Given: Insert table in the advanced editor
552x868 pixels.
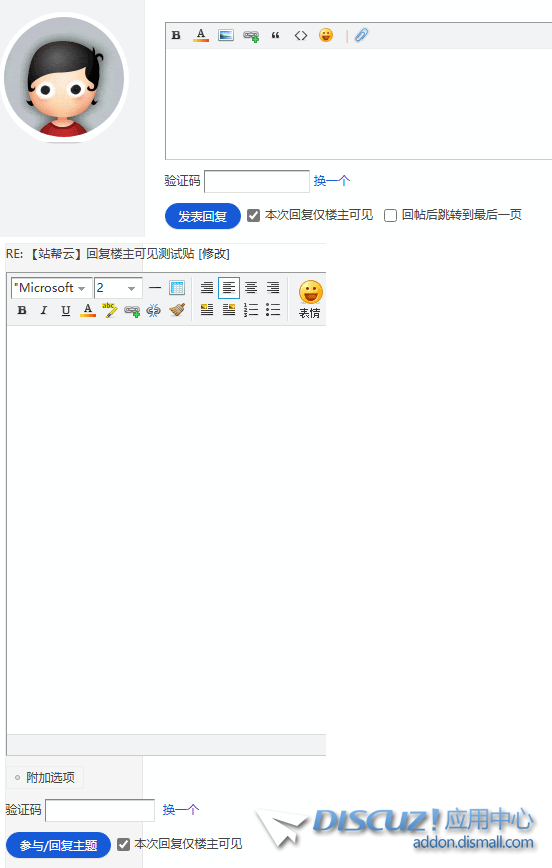Looking at the screenshot, I should click(x=177, y=288).
